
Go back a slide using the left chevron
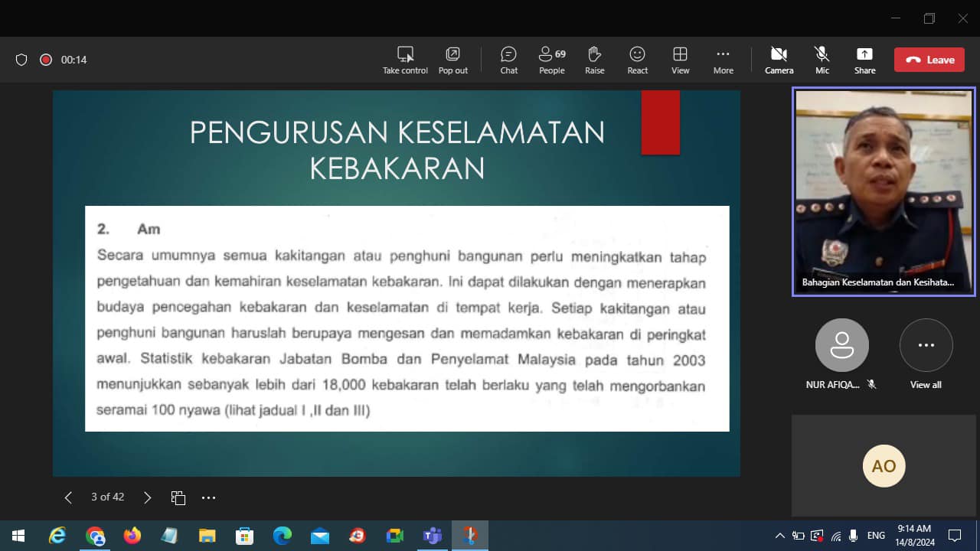[67, 497]
